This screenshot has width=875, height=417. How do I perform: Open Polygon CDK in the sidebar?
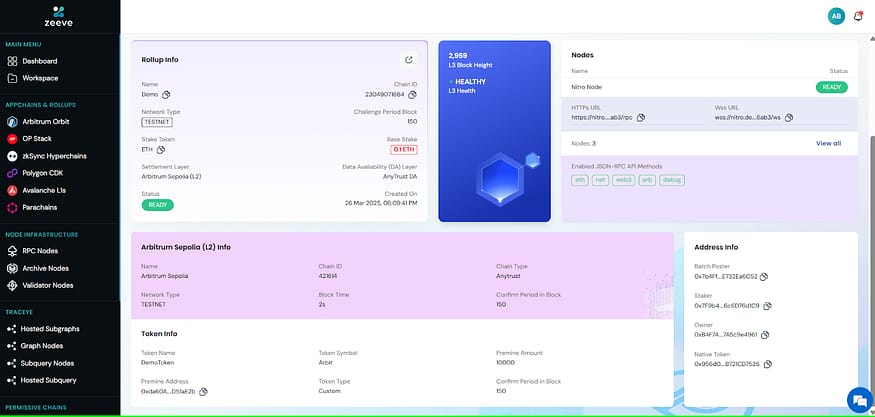click(x=44, y=173)
